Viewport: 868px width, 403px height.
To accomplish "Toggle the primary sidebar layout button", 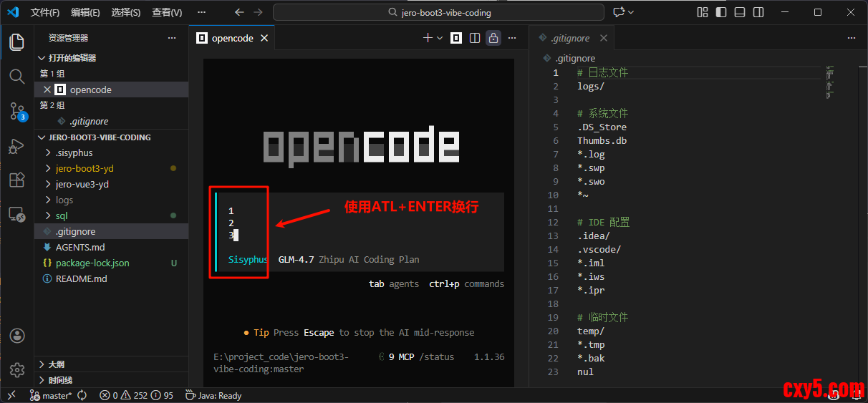I will pos(721,12).
